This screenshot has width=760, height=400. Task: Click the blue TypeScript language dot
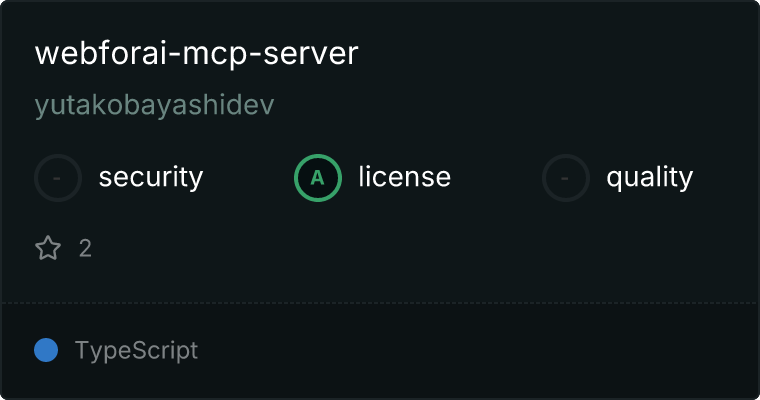point(46,350)
